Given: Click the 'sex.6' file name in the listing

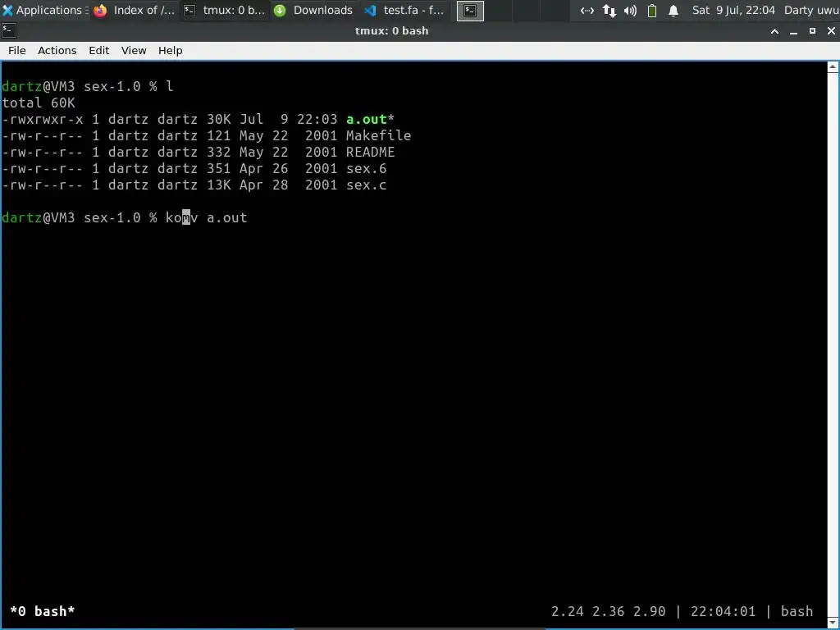Looking at the screenshot, I should coord(366,169).
